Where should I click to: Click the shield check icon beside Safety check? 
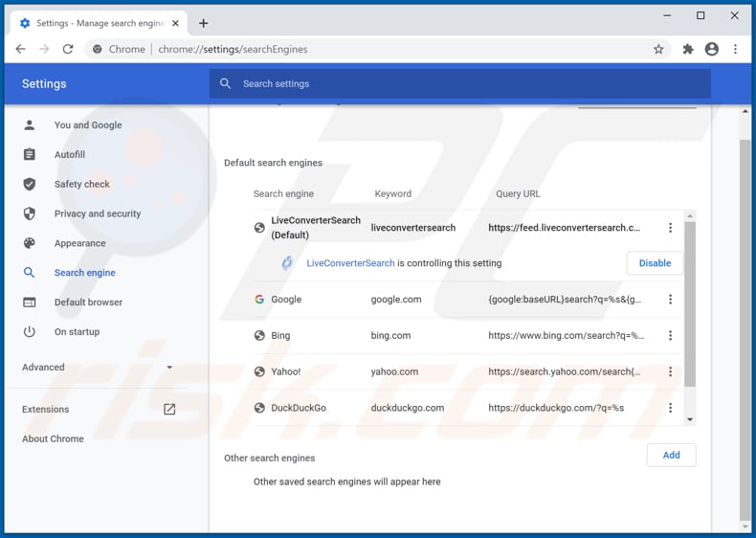pos(30,185)
